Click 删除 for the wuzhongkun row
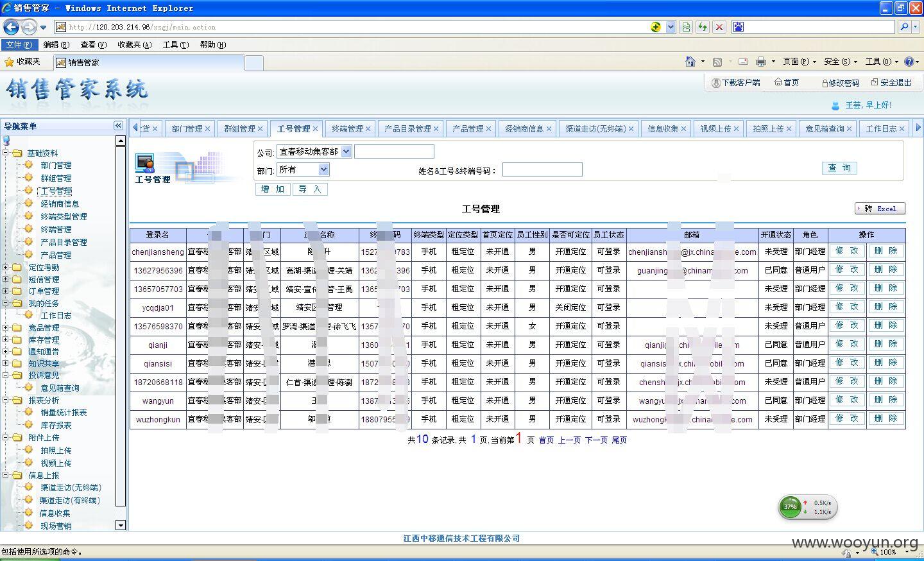Screen dimensions: 924x561 (x=886, y=419)
